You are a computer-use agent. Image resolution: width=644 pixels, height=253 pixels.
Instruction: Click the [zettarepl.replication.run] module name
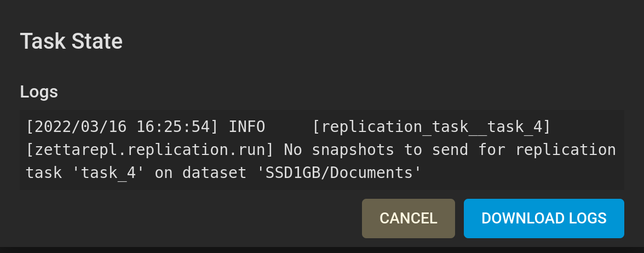click(150, 150)
